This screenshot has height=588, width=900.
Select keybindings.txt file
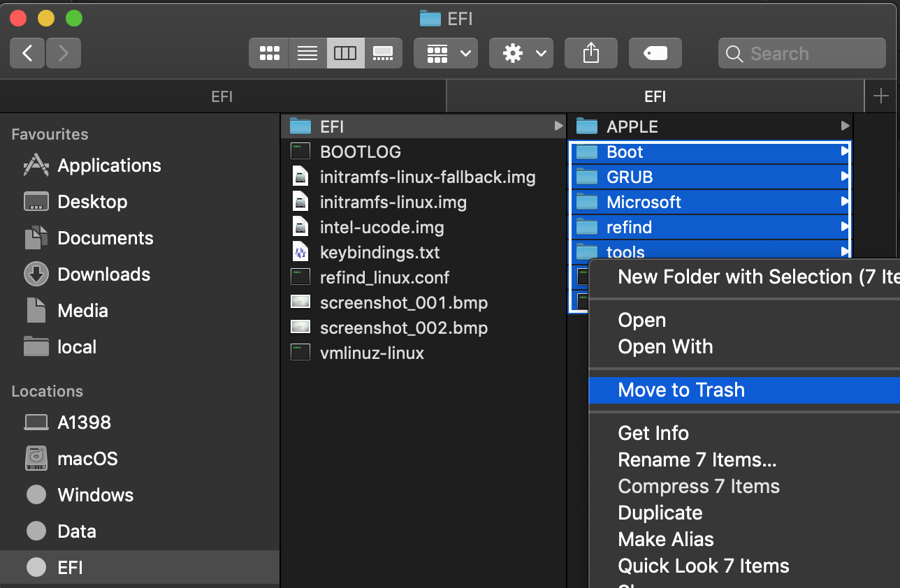click(423, 252)
